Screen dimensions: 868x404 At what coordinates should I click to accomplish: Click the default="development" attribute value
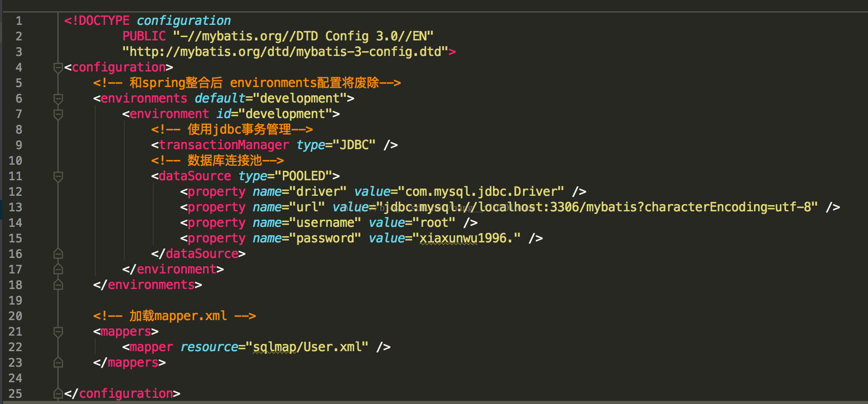click(x=300, y=98)
